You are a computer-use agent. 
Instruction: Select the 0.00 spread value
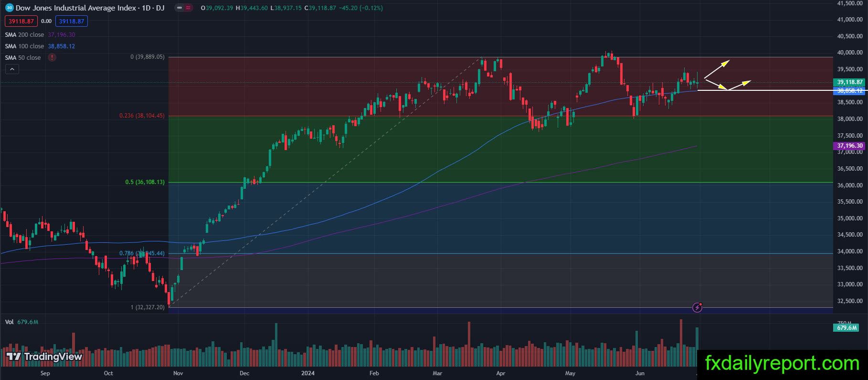coord(46,21)
